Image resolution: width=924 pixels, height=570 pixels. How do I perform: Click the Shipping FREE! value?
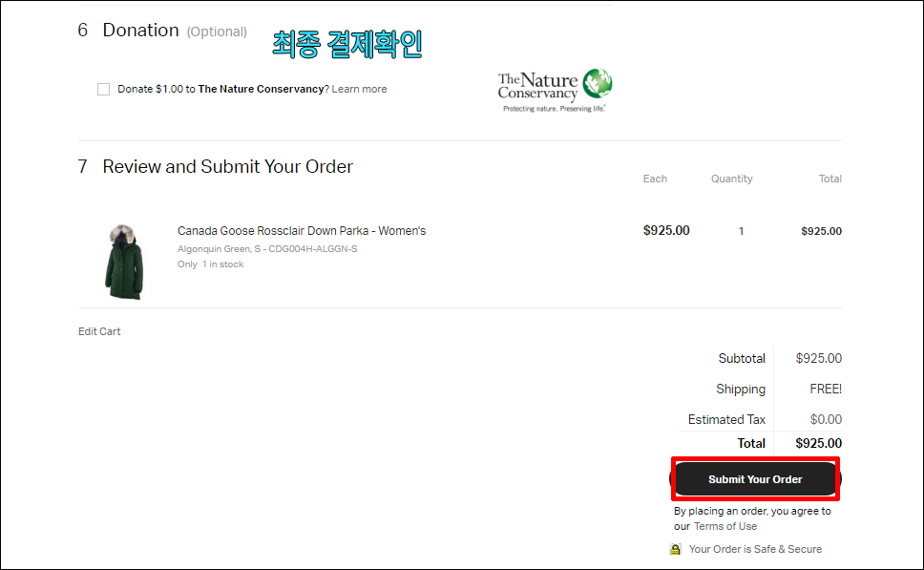pos(826,389)
